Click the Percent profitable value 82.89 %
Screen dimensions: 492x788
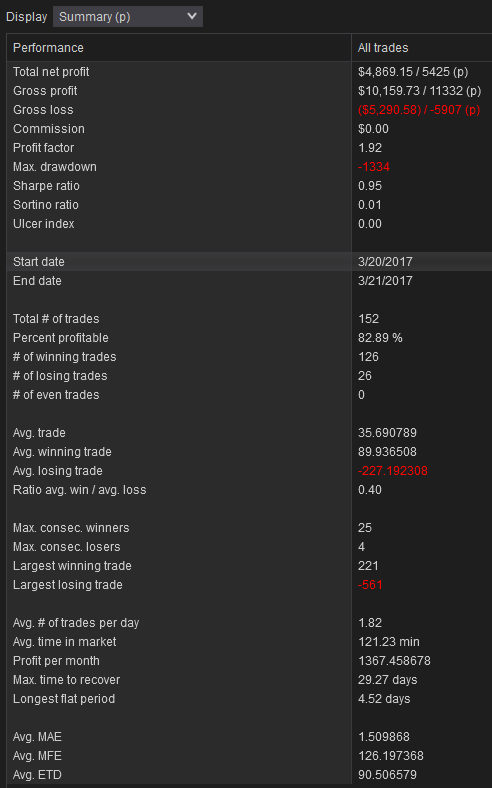[x=380, y=338]
